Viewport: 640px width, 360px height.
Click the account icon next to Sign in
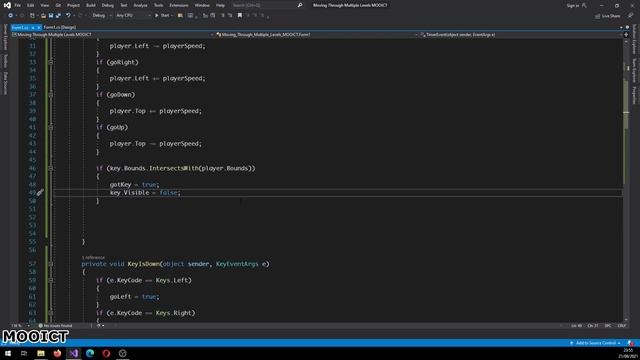click(584, 6)
